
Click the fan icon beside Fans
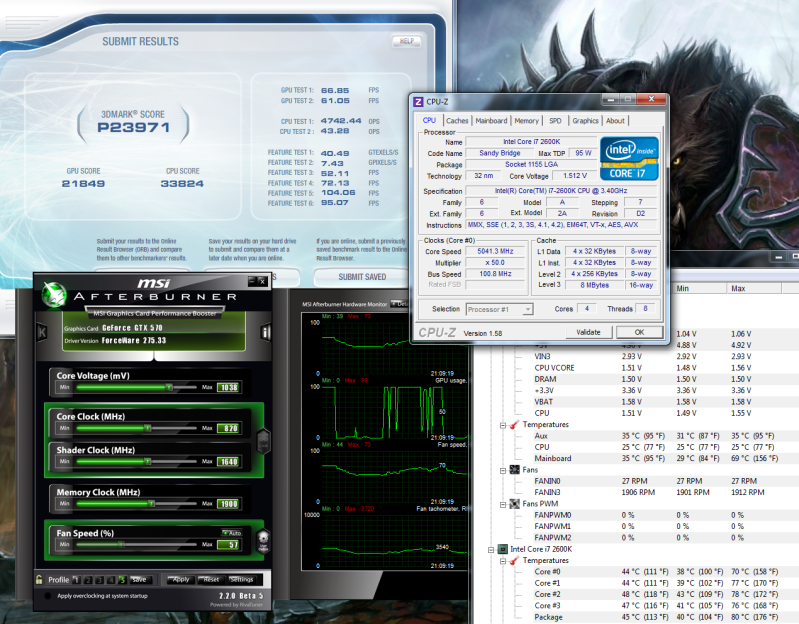tap(514, 470)
